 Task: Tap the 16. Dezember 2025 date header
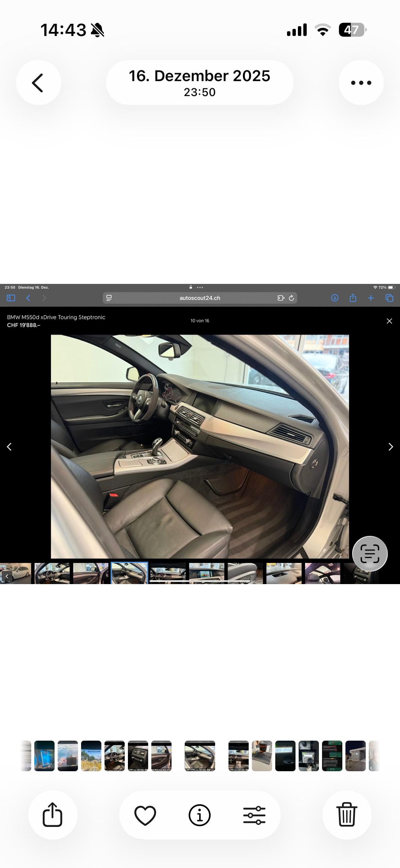click(199, 83)
